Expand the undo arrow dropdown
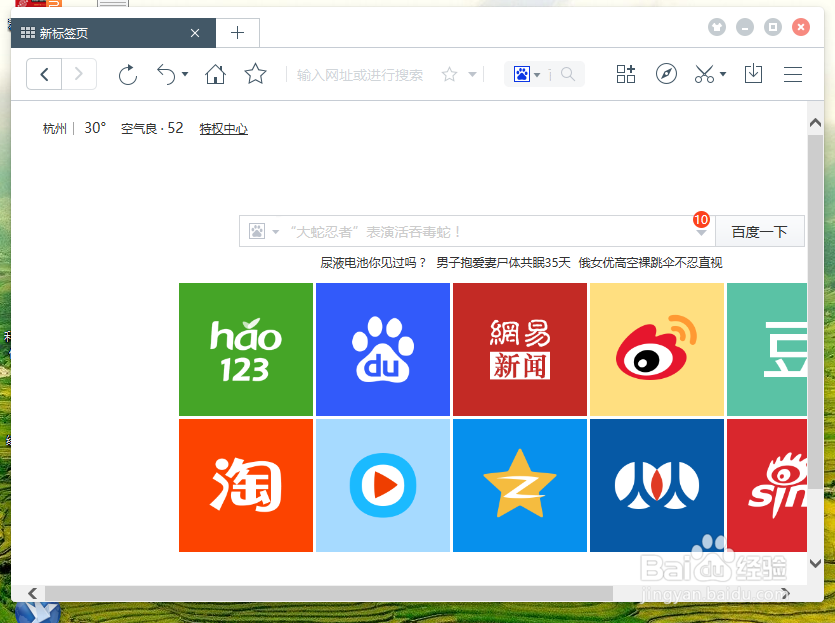The width and height of the screenshot is (835, 623). (x=185, y=74)
